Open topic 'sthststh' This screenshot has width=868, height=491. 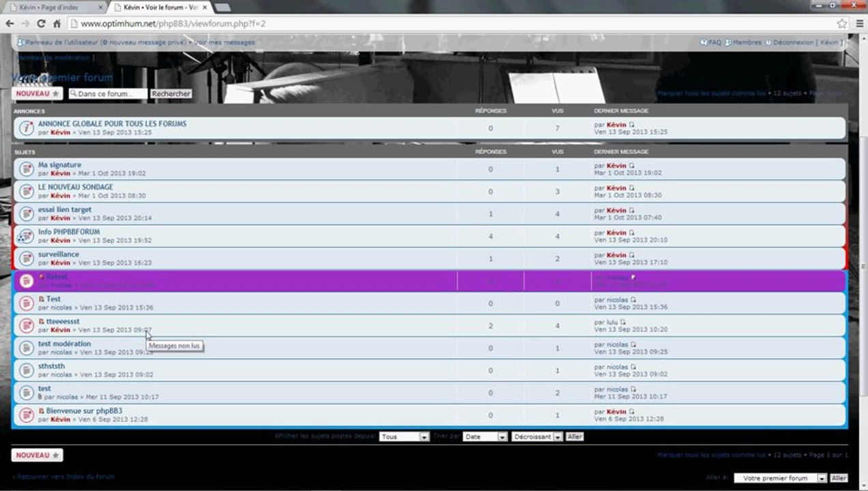tap(51, 366)
